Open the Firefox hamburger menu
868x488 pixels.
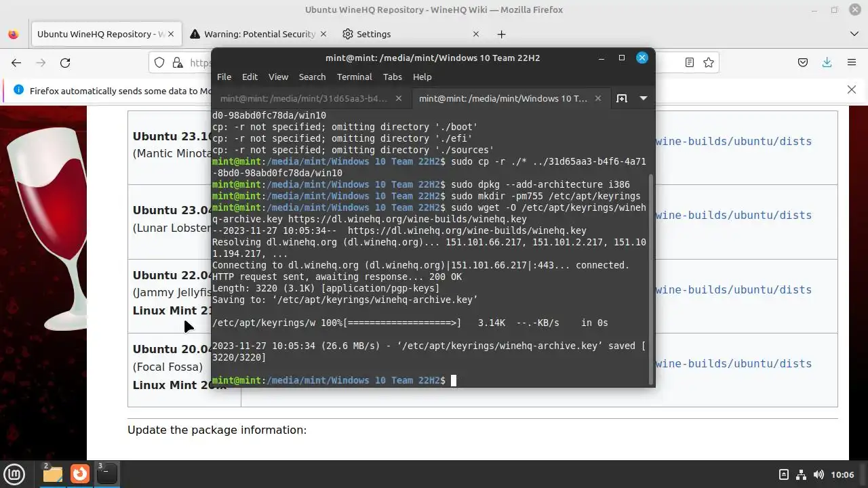pyautogui.click(x=852, y=62)
